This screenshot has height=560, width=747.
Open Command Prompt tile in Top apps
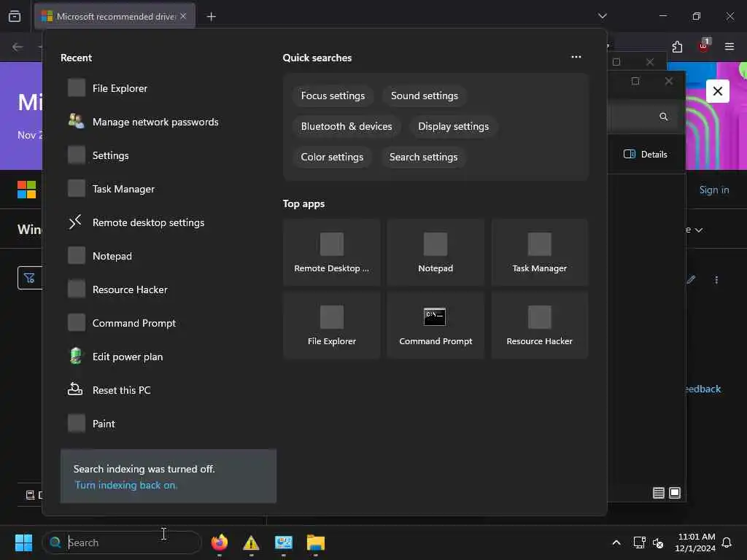(436, 325)
